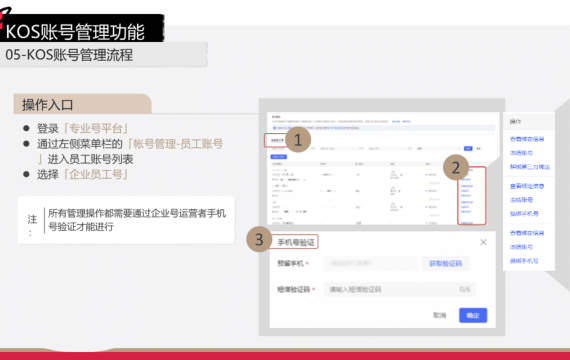The width and height of the screenshot is (570, 360).
Task: Click the 短信验证码 field label
Action: 293,289
